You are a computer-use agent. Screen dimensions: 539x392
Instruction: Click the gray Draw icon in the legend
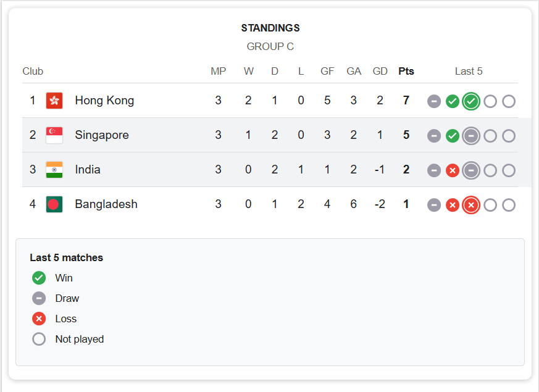[39, 298]
